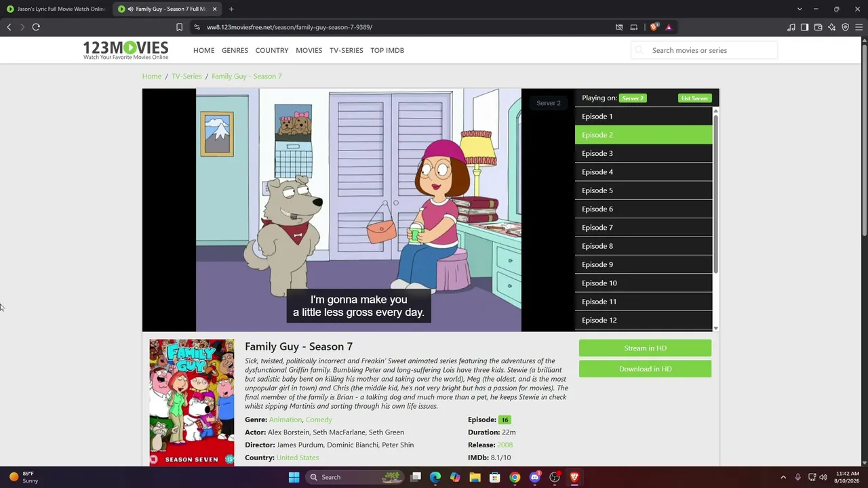Click the Windows taskbar Search box
The height and width of the screenshot is (488, 868).
tap(355, 477)
